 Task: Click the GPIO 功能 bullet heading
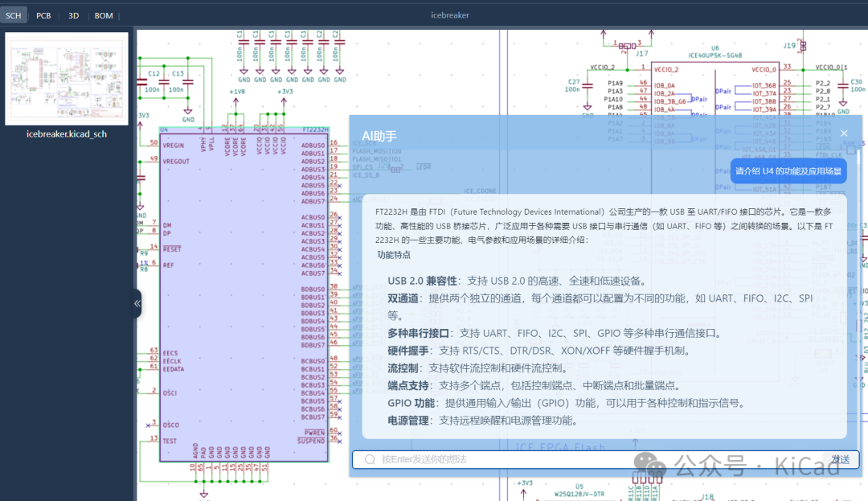[411, 403]
